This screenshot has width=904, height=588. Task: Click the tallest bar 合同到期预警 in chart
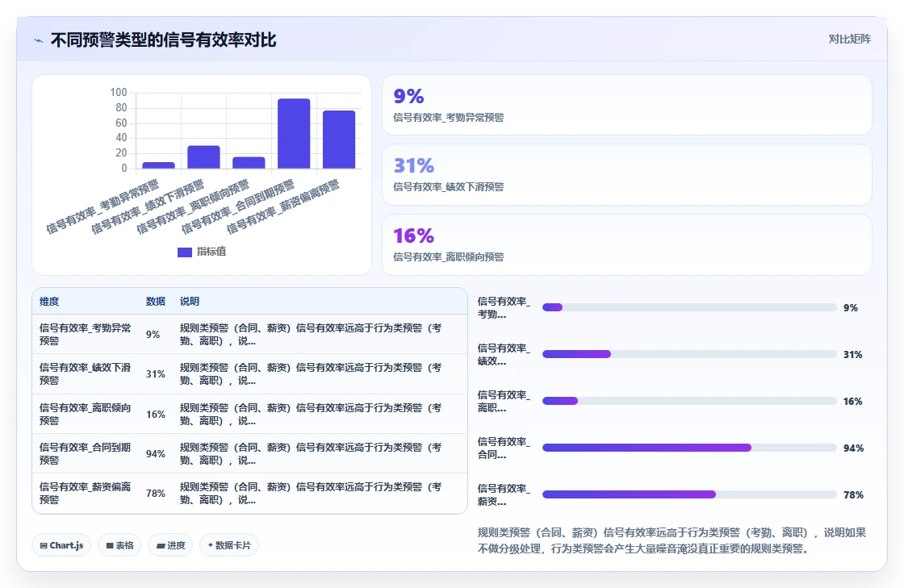[294, 134]
